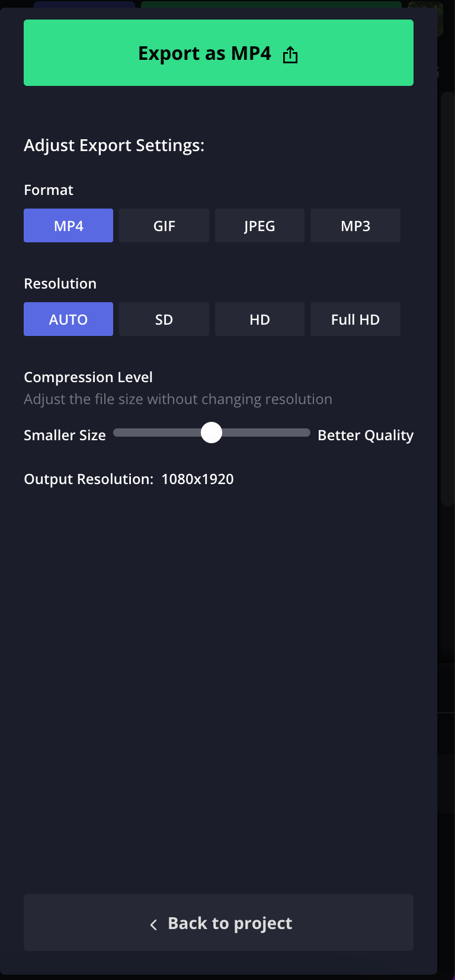Click the export/share icon beside Export as MP4
The image size is (455, 980).
tap(290, 53)
